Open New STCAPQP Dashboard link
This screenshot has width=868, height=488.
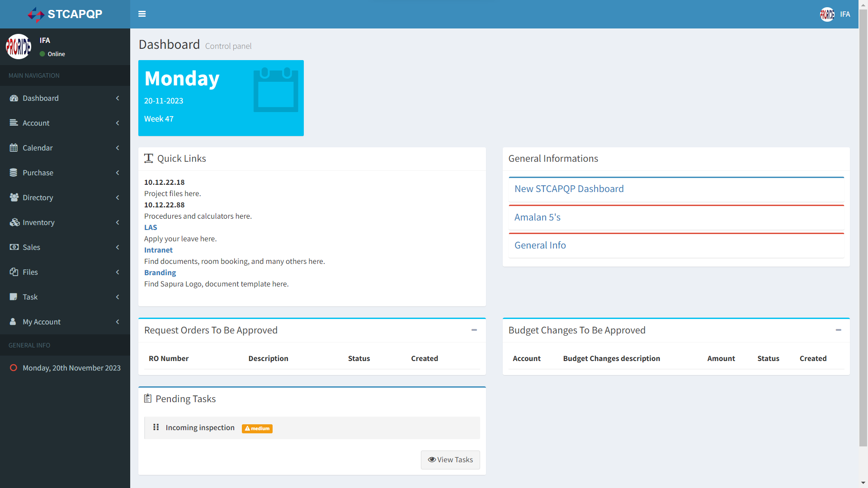(x=569, y=189)
